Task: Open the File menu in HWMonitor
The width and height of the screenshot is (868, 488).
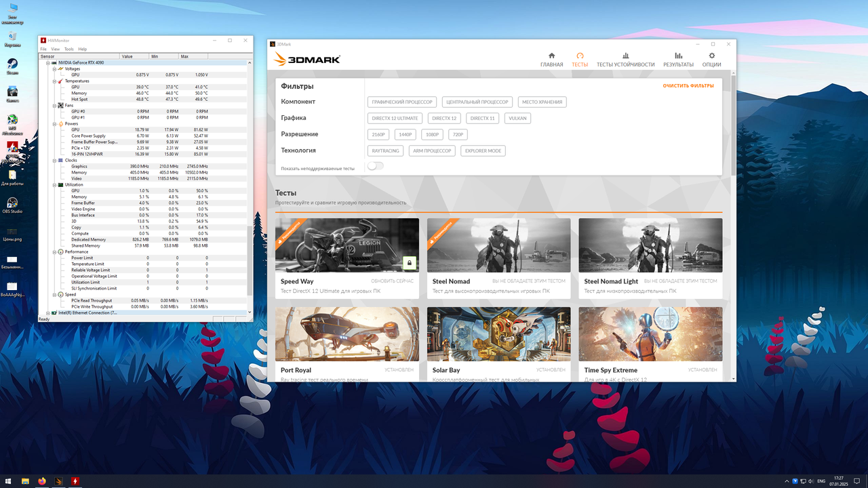Action: [43, 49]
